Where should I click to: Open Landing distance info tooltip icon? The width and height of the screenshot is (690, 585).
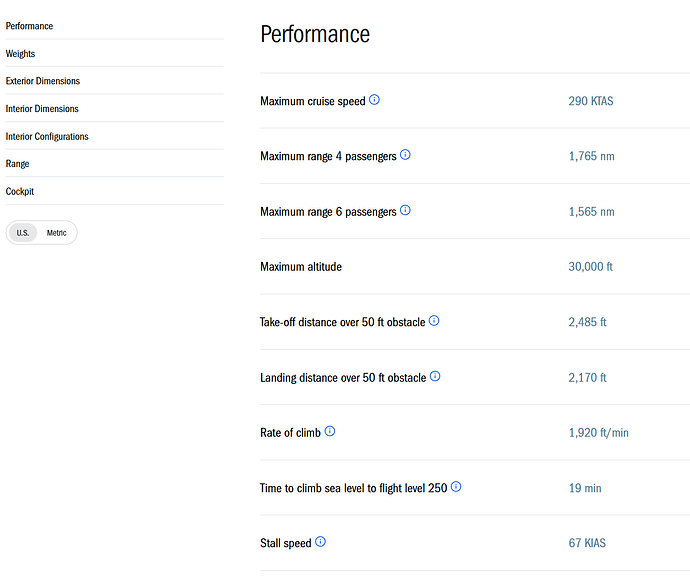coord(435,376)
